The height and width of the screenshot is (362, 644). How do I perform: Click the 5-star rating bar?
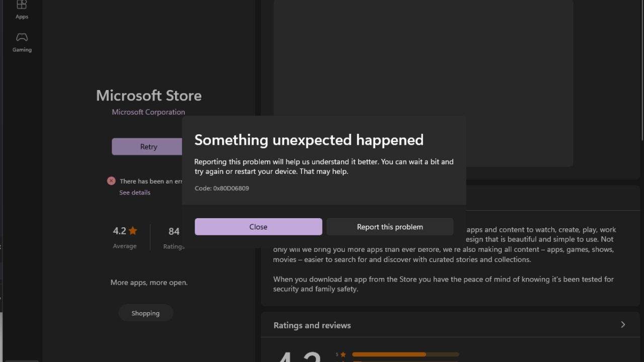tap(406, 354)
